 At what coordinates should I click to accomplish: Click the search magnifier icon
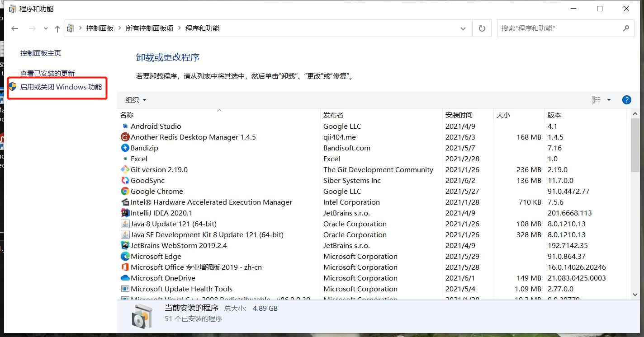[626, 28]
